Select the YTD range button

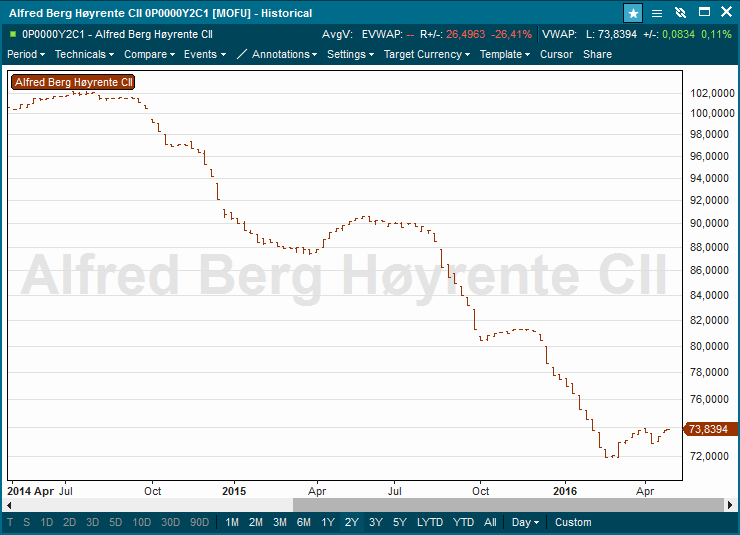pyautogui.click(x=463, y=522)
